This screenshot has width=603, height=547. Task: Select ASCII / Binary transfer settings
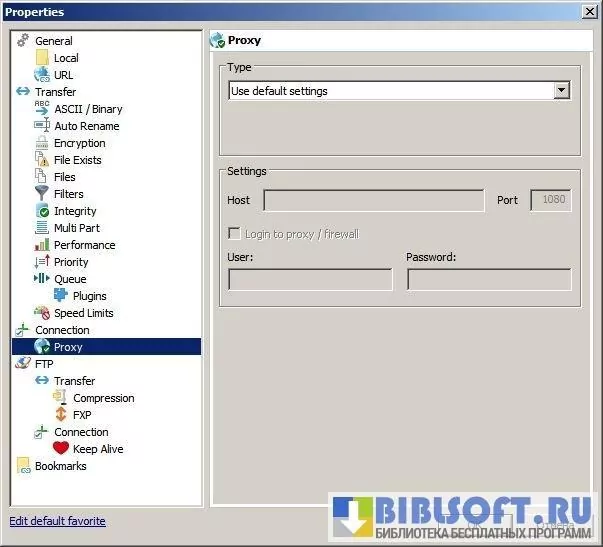click(88, 109)
